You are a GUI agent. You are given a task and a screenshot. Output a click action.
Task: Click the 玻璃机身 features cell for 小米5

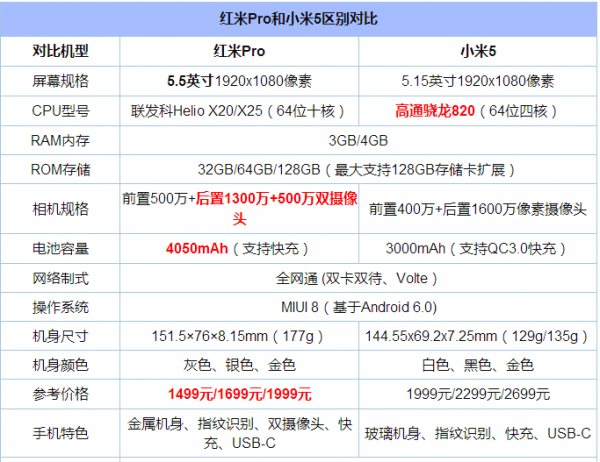(x=478, y=432)
